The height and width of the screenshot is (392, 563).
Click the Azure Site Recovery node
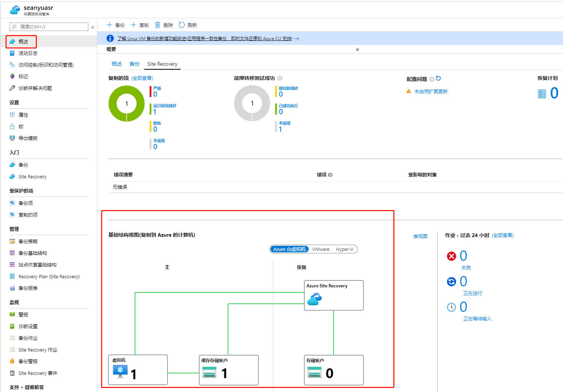coord(334,295)
